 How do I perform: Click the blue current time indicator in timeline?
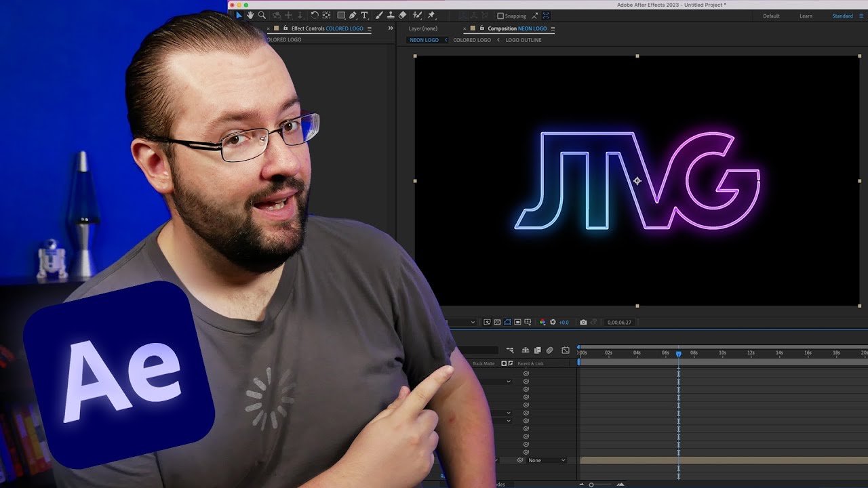(678, 354)
